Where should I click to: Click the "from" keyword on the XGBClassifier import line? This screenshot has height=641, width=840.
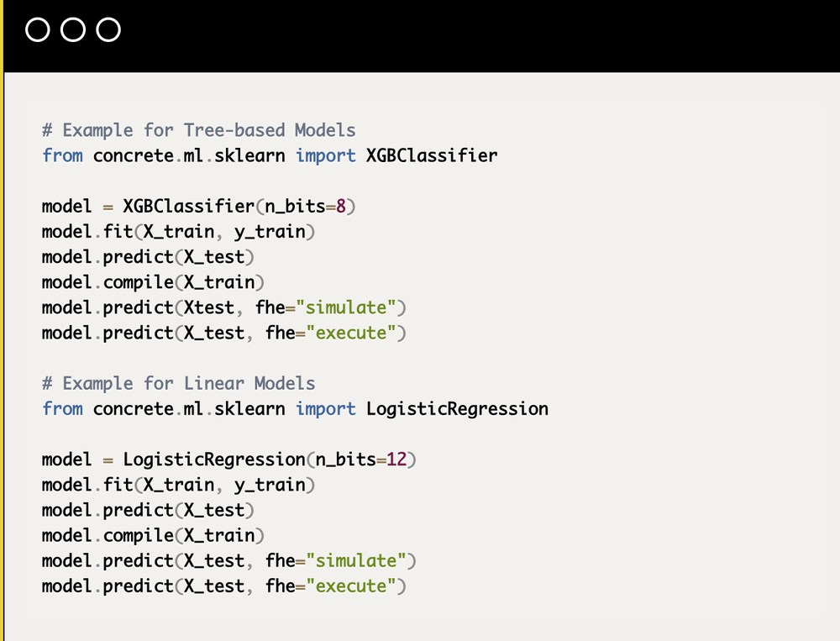(62, 155)
